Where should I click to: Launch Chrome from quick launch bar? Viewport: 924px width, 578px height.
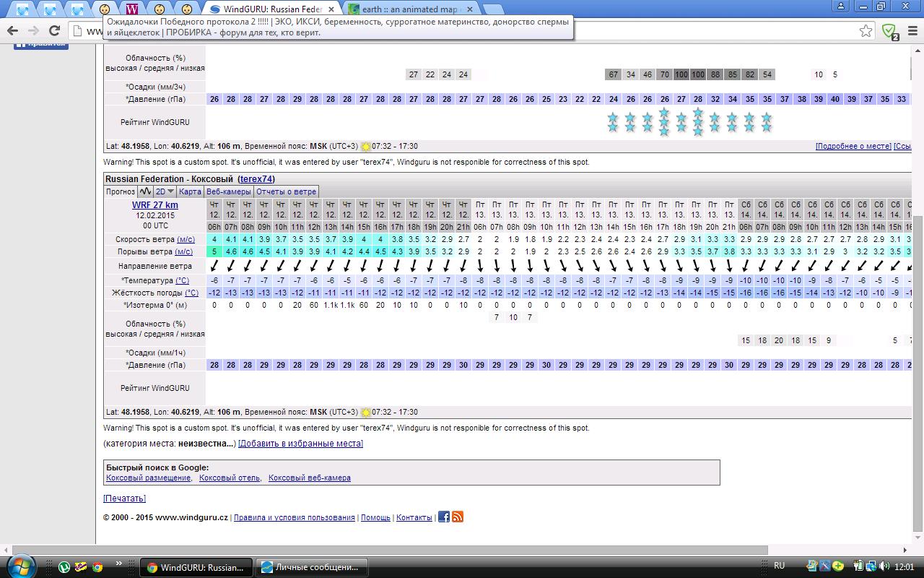click(x=97, y=567)
